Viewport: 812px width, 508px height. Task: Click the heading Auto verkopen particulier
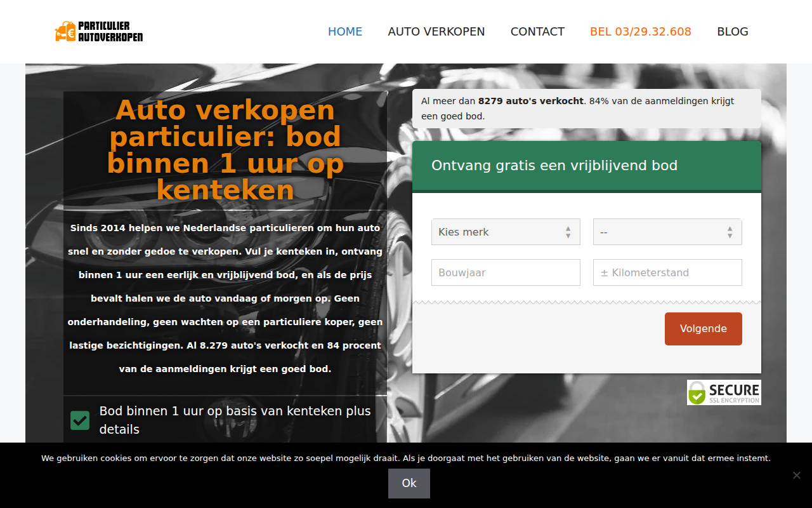225,150
